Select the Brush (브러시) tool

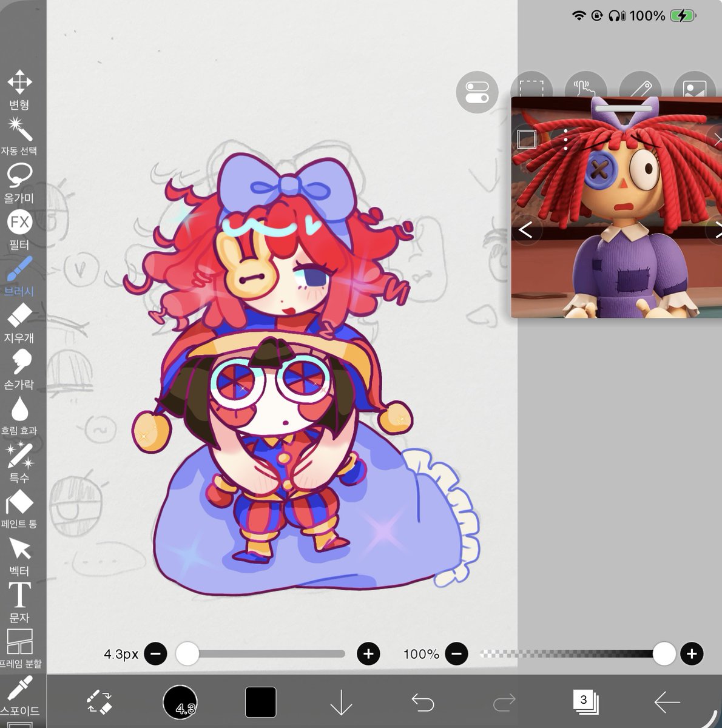click(x=19, y=276)
